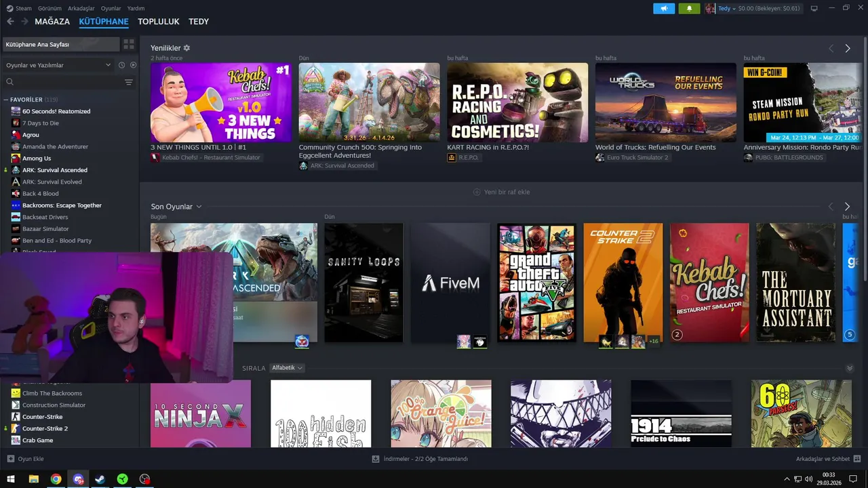Open the Oyunlar ve Yazılımlar dropdown
The image size is (868, 488).
[58, 65]
